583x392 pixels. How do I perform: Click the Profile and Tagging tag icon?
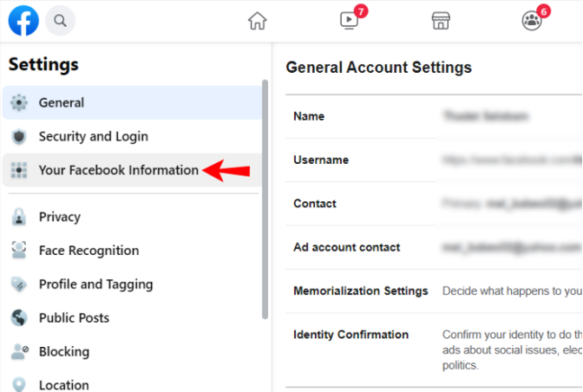(19, 284)
